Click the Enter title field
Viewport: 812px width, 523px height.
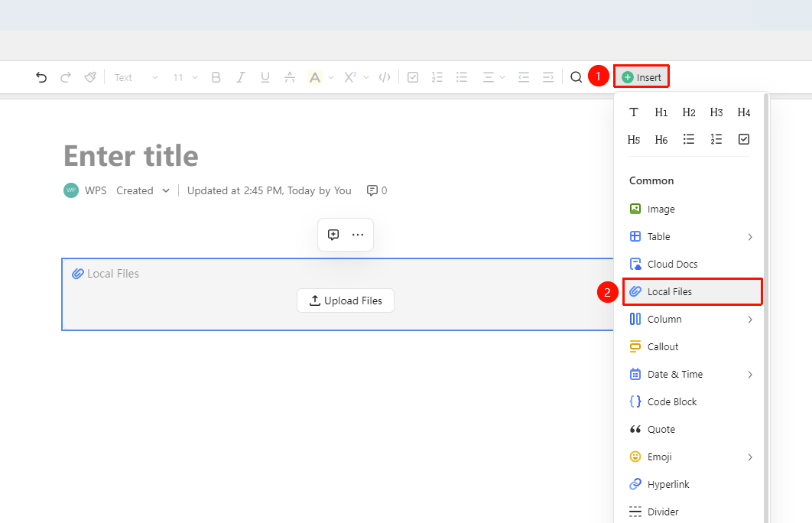pos(131,156)
